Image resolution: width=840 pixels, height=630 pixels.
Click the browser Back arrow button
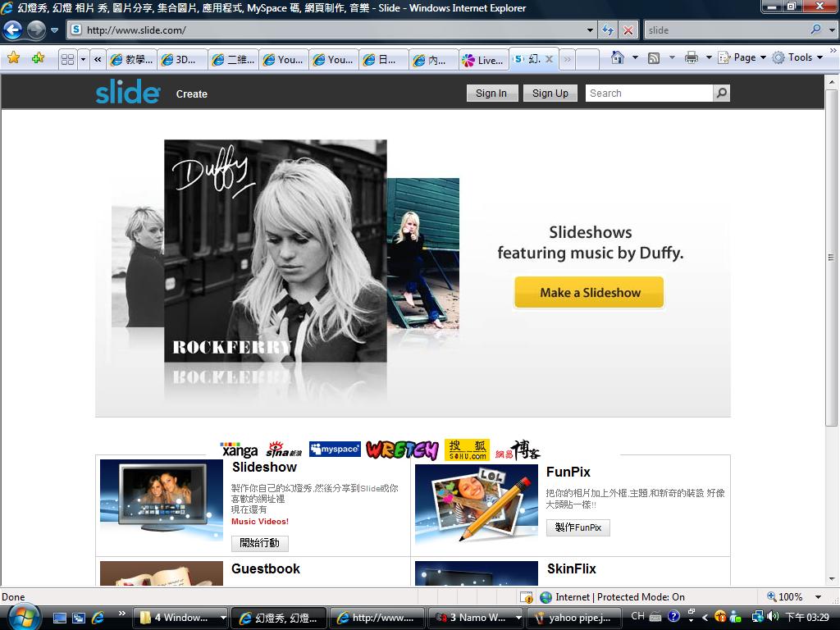coord(13,30)
